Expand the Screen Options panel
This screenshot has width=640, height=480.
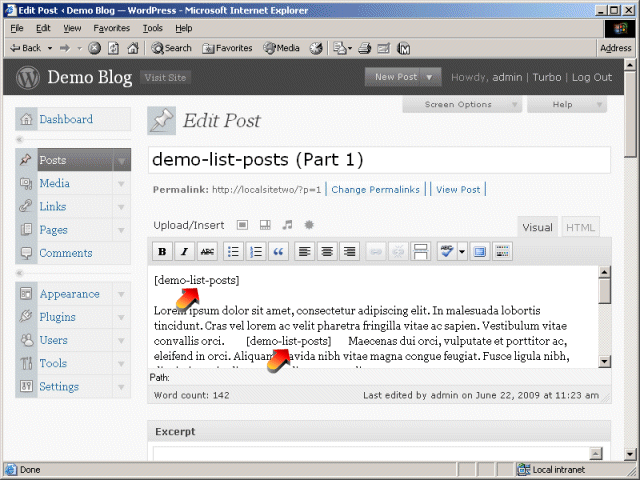[x=462, y=104]
